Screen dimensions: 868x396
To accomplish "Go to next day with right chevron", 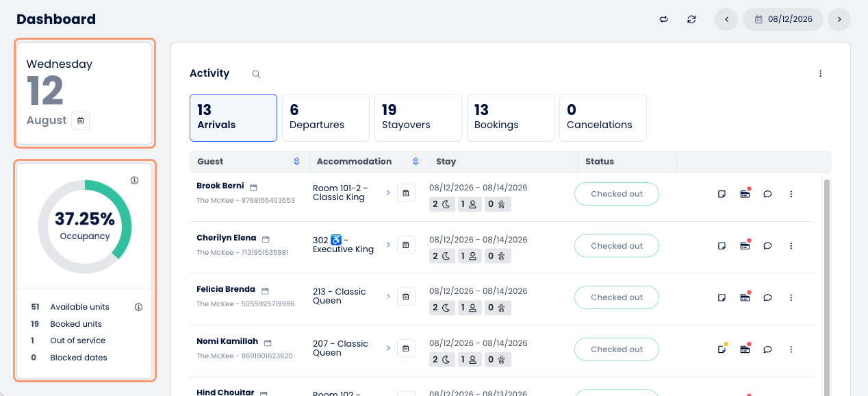I will (x=839, y=19).
